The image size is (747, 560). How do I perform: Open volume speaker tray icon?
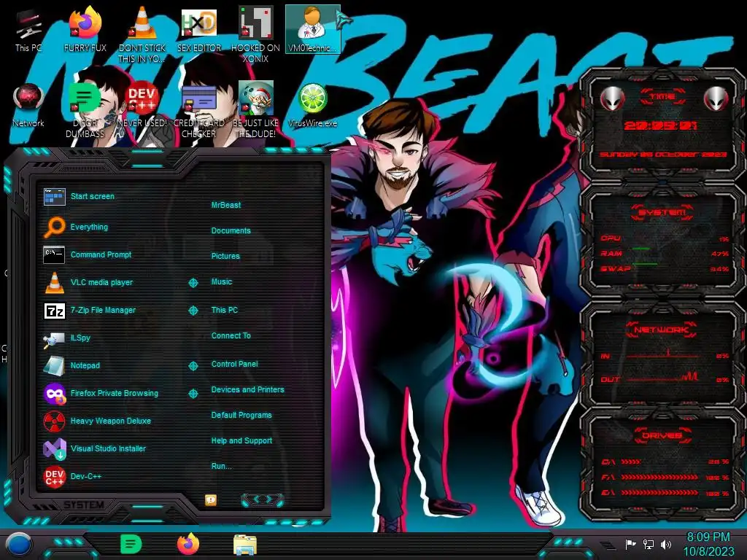(x=666, y=544)
